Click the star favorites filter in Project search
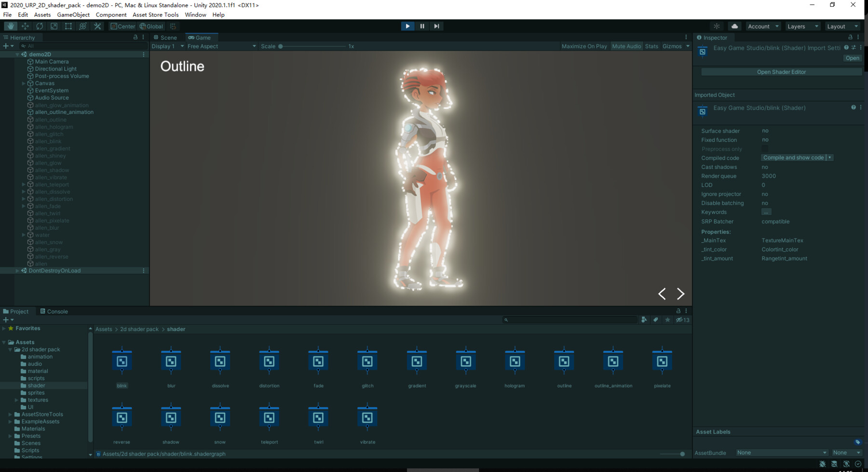This screenshot has width=868, height=472. pyautogui.click(x=667, y=319)
